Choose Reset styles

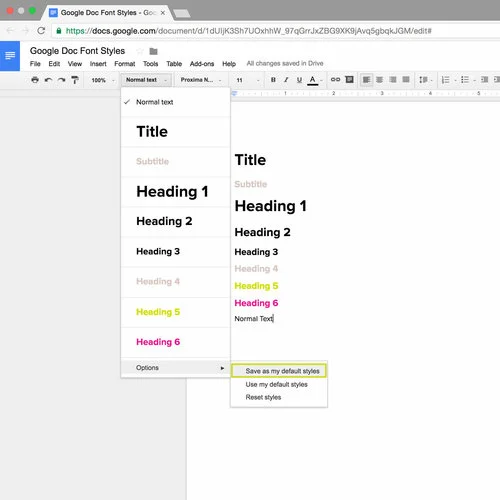pos(279,397)
